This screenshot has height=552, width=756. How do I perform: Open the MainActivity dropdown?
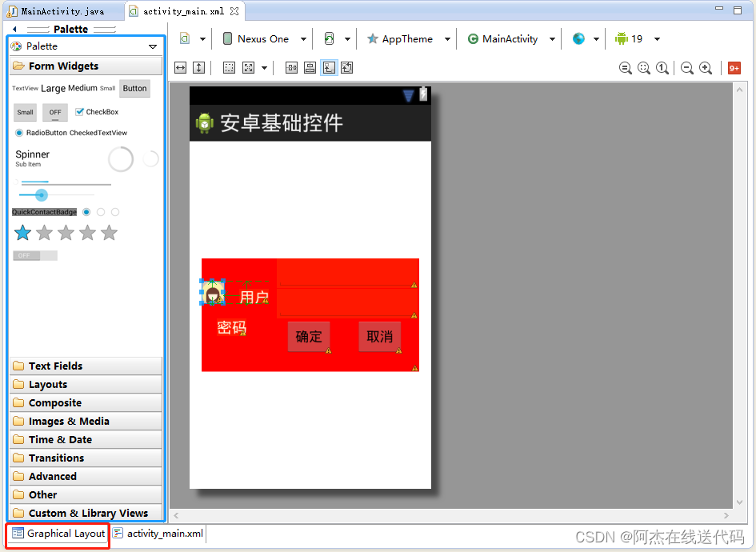[x=552, y=39]
